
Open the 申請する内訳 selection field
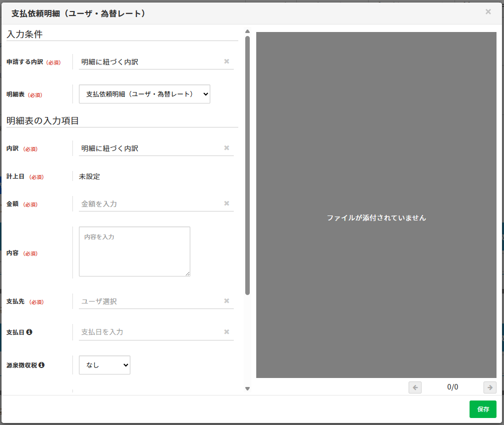coord(150,62)
